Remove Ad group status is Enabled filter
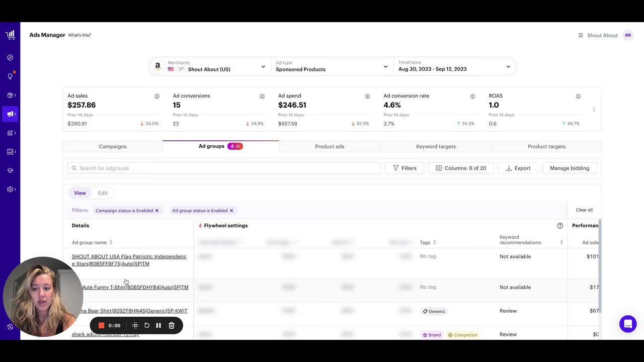Screen dimensions: 644x362 point(231,211)
